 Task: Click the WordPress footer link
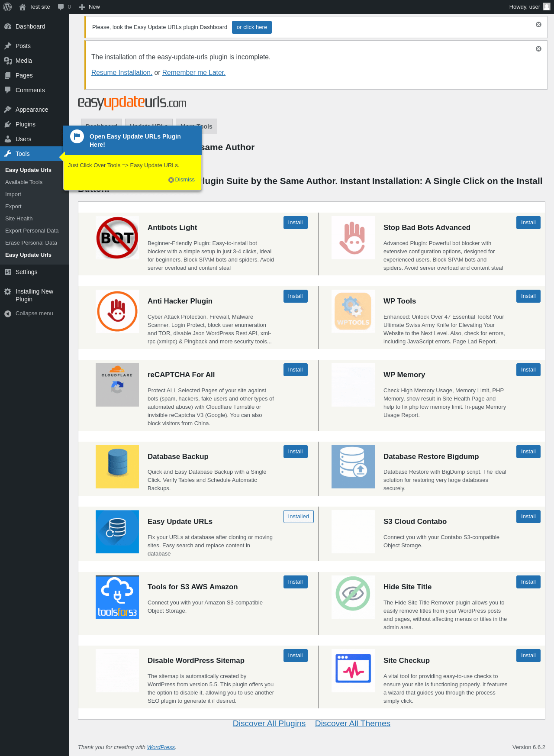pos(161,747)
